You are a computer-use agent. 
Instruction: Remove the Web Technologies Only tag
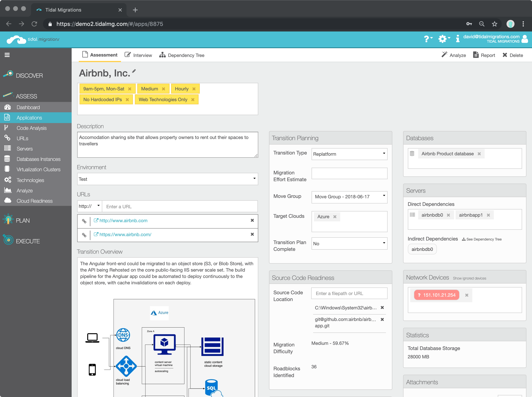[x=193, y=100]
